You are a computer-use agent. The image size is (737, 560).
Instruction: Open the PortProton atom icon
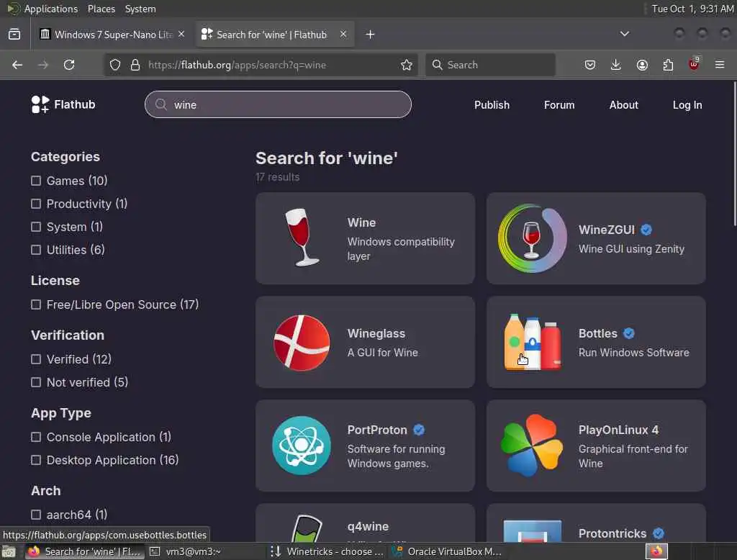302,446
